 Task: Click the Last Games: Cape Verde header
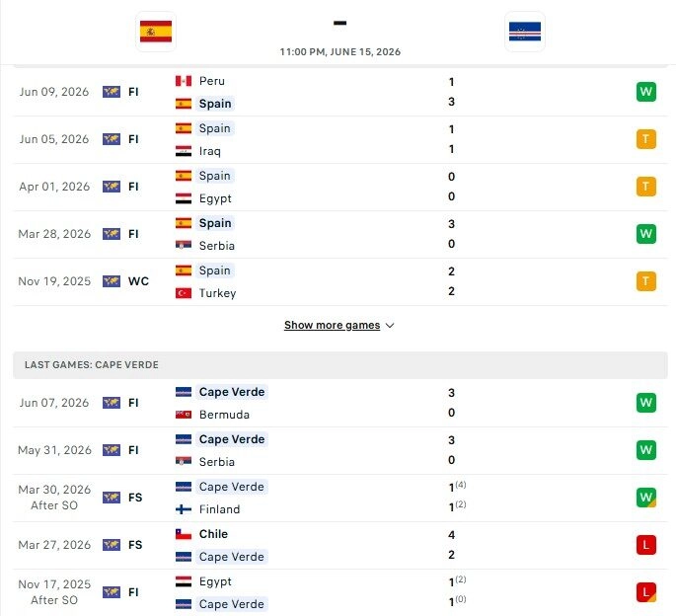tap(340, 365)
